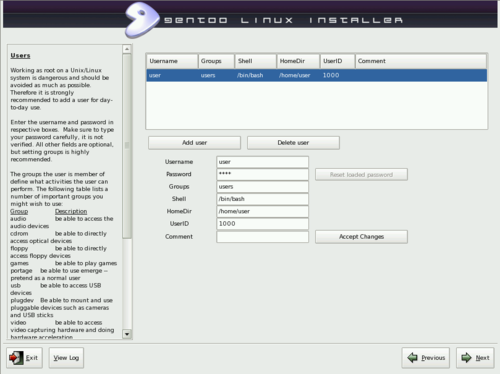Screen dimensions: 500x374
Task: Click the 'games' group name in help list
Action: tap(19, 263)
